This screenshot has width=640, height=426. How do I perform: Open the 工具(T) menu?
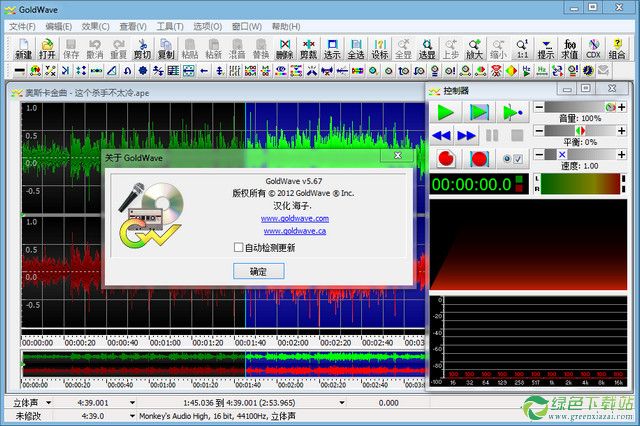tap(170, 27)
